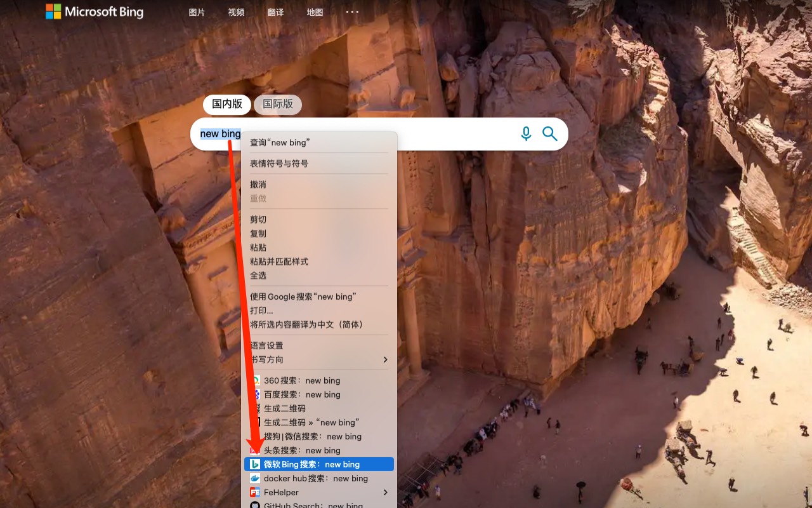Choose plain 生成二维码 entry
812x508 pixels.
[319, 408]
